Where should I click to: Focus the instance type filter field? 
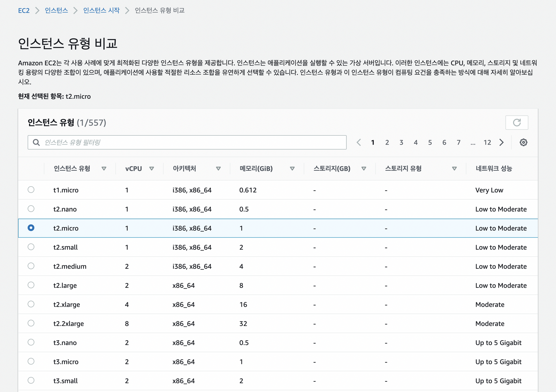point(192,142)
